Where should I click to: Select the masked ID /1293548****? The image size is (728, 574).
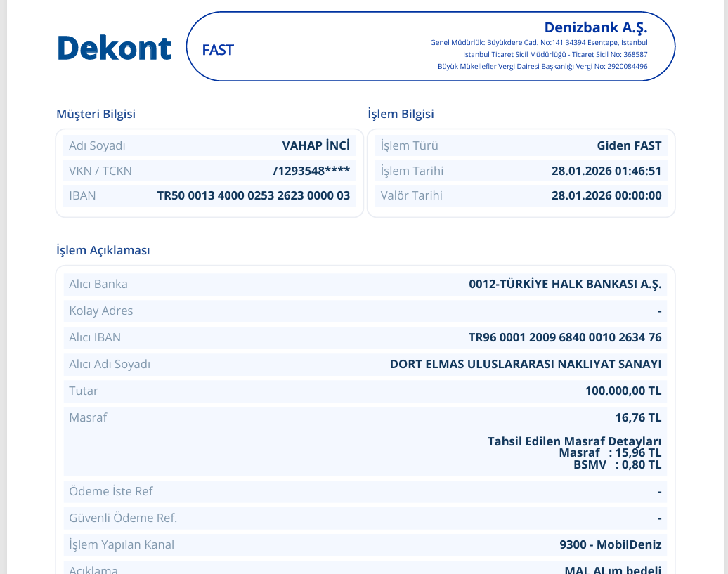point(311,171)
